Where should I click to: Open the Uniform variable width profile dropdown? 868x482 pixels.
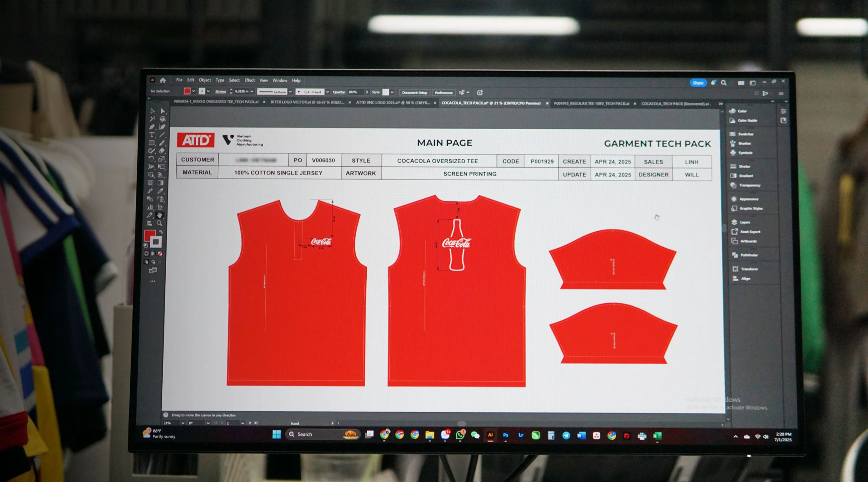pyautogui.click(x=290, y=92)
